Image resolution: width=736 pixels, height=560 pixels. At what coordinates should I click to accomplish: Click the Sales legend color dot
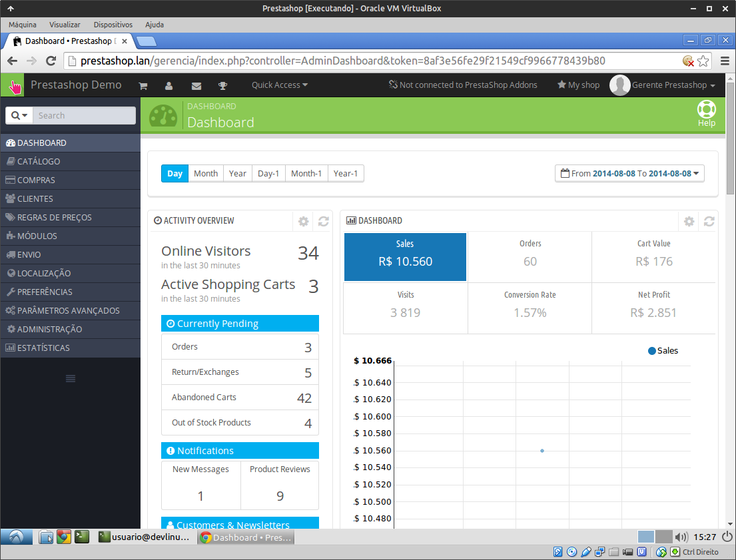[651, 351]
